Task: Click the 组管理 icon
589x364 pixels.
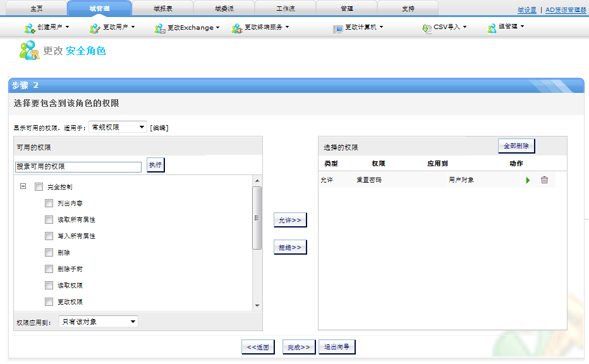Action: click(x=492, y=28)
